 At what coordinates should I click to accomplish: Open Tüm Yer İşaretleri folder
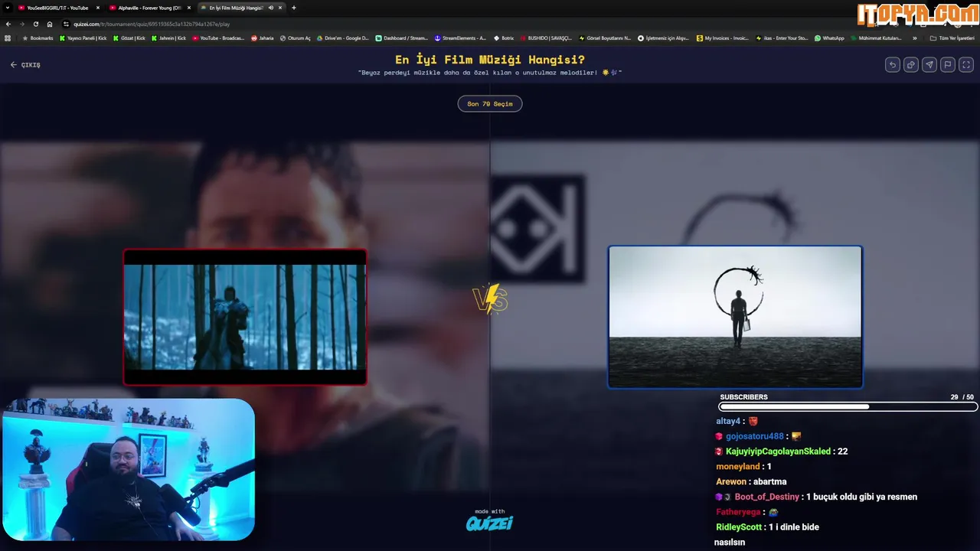click(952, 37)
